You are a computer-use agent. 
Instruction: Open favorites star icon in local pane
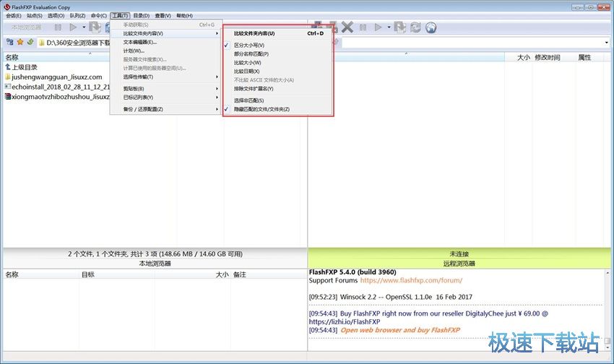click(20, 42)
